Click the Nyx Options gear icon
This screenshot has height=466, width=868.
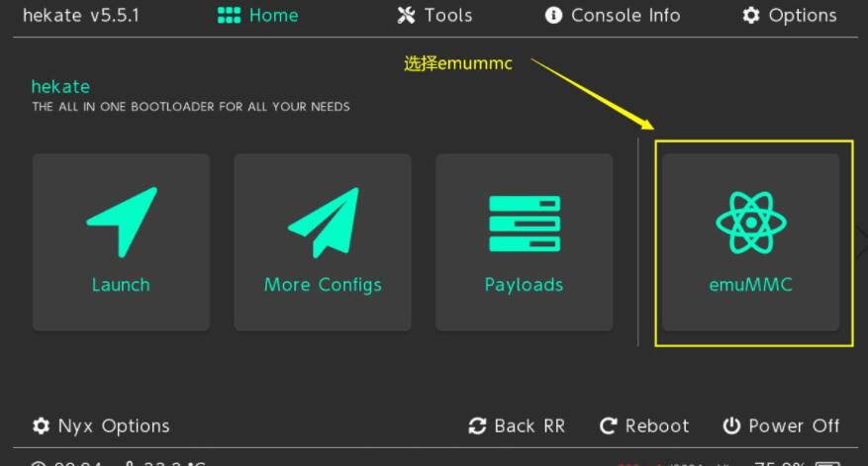coord(41,425)
